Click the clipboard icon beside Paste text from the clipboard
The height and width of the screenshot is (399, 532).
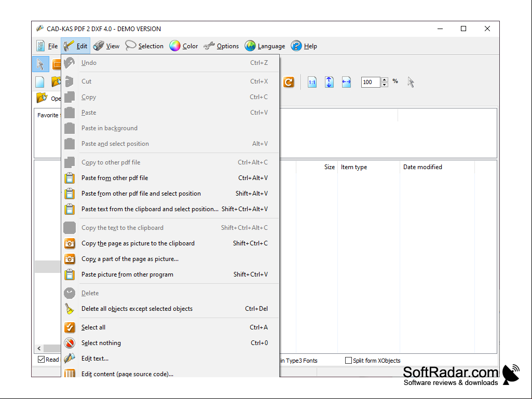(x=70, y=209)
